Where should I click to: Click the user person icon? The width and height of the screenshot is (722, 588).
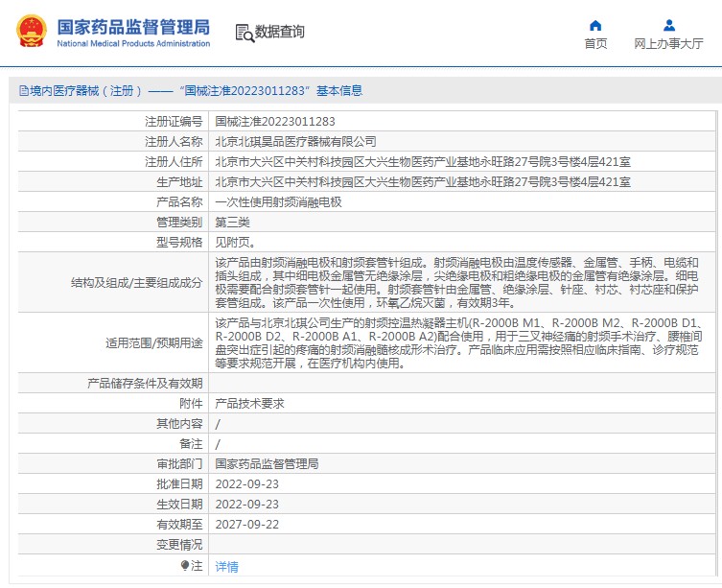(669, 25)
